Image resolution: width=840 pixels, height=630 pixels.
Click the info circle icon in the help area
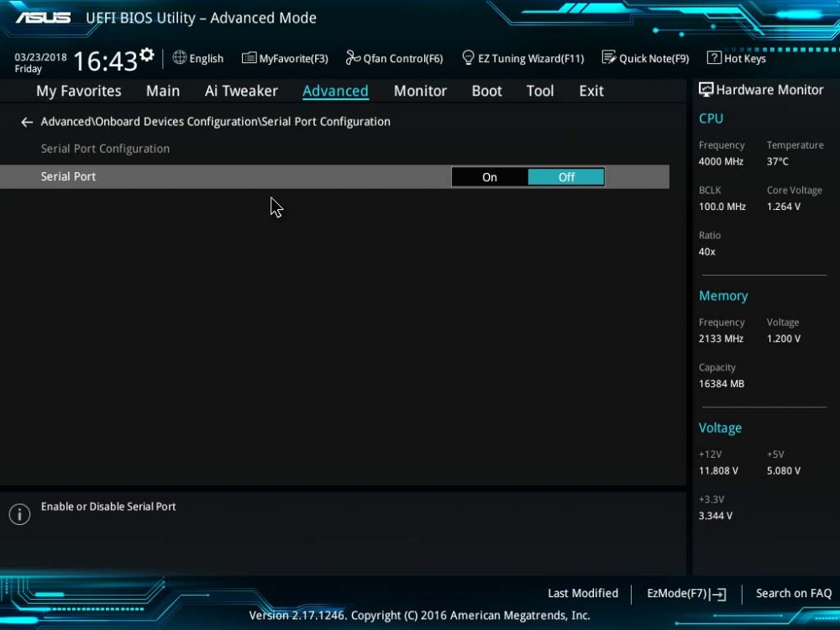(x=19, y=514)
